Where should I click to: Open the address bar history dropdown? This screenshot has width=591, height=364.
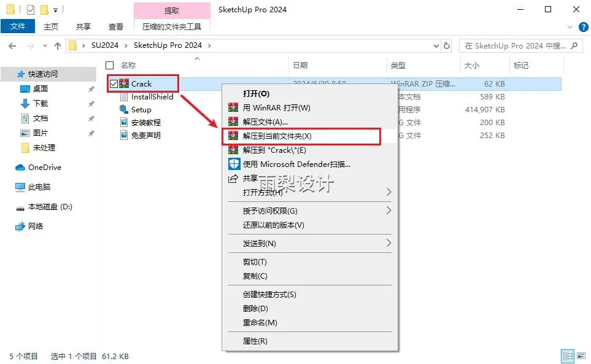point(436,46)
